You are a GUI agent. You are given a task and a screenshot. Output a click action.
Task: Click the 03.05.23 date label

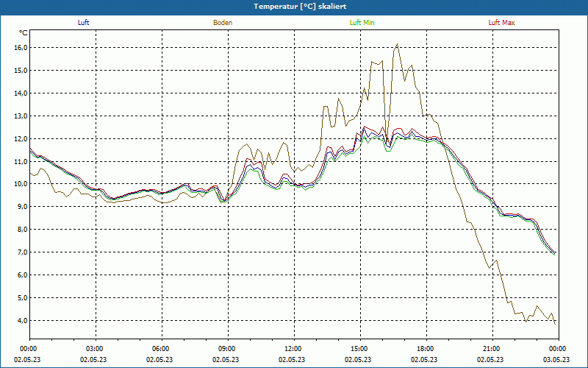[x=556, y=360]
